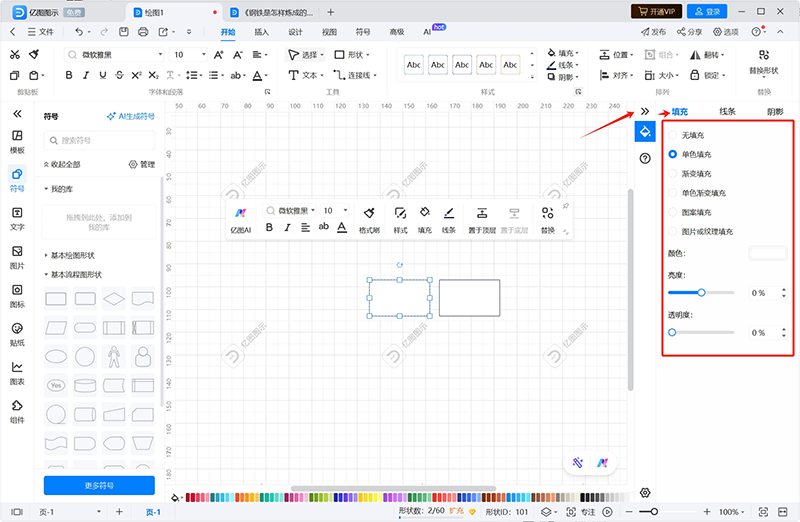This screenshot has height=522, width=800.
Task: Increase font size with the A+ icon
Action: 218,55
